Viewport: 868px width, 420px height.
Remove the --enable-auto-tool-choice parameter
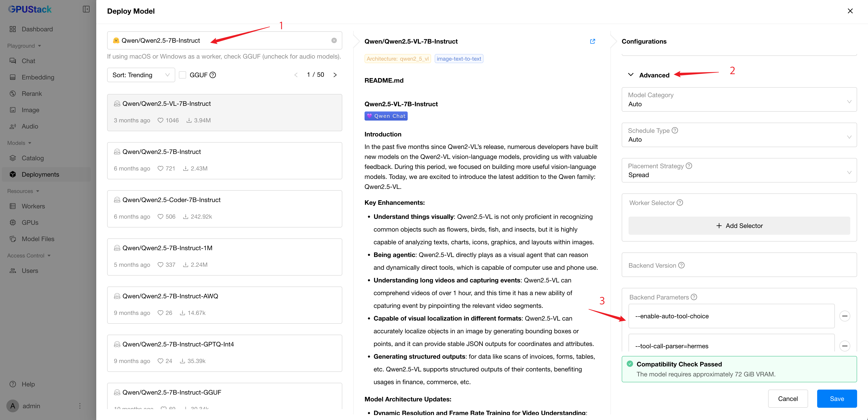coord(844,316)
